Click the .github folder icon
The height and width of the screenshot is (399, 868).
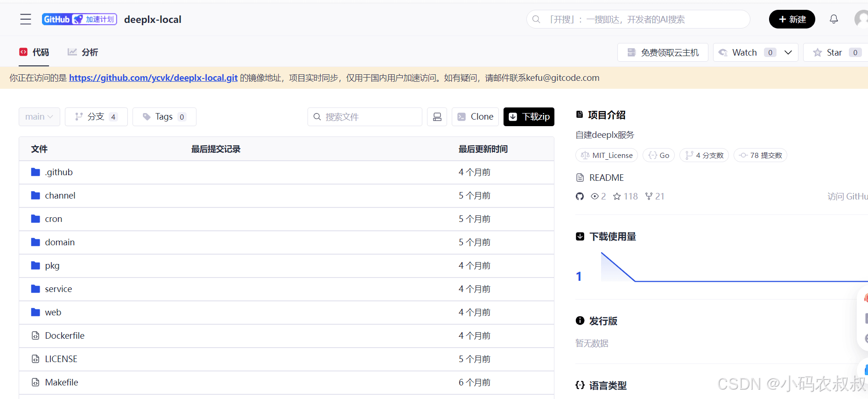pyautogui.click(x=35, y=172)
